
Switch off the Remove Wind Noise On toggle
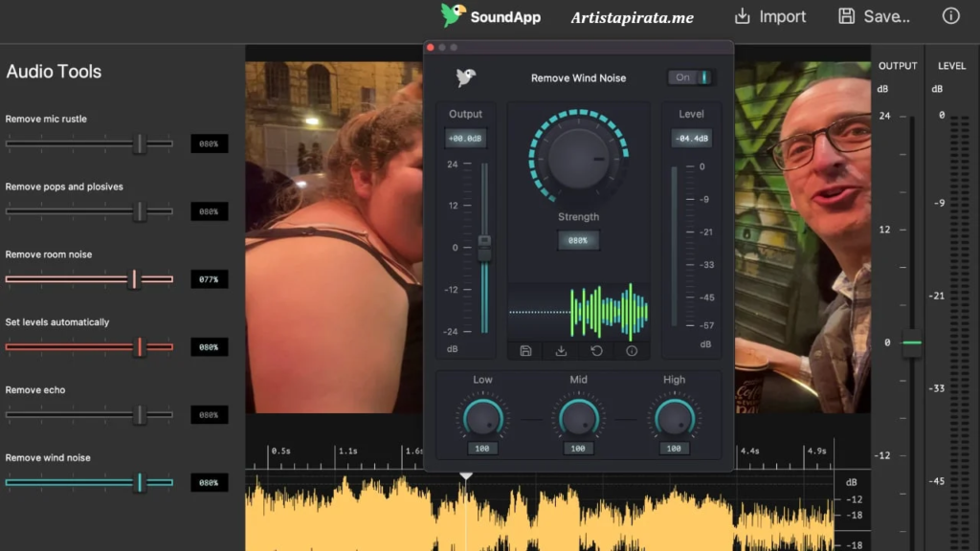click(x=691, y=77)
